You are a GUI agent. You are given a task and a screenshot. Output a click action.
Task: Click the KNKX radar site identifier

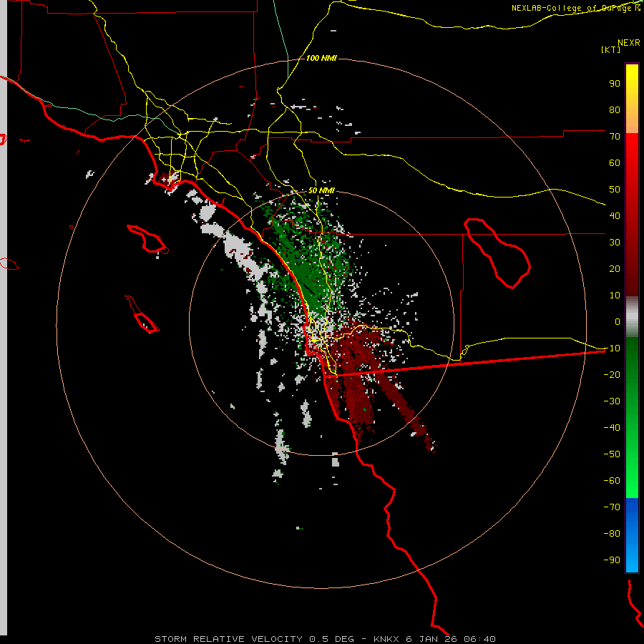pos(386,639)
